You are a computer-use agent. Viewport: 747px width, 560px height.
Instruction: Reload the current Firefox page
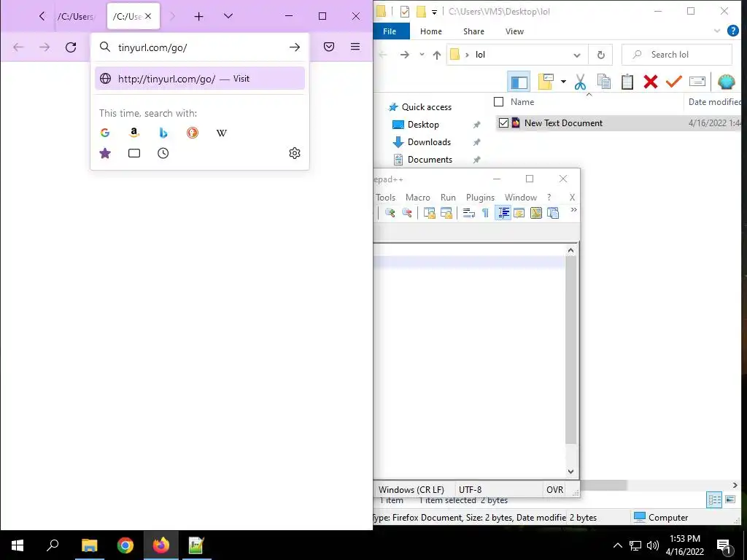point(71,47)
